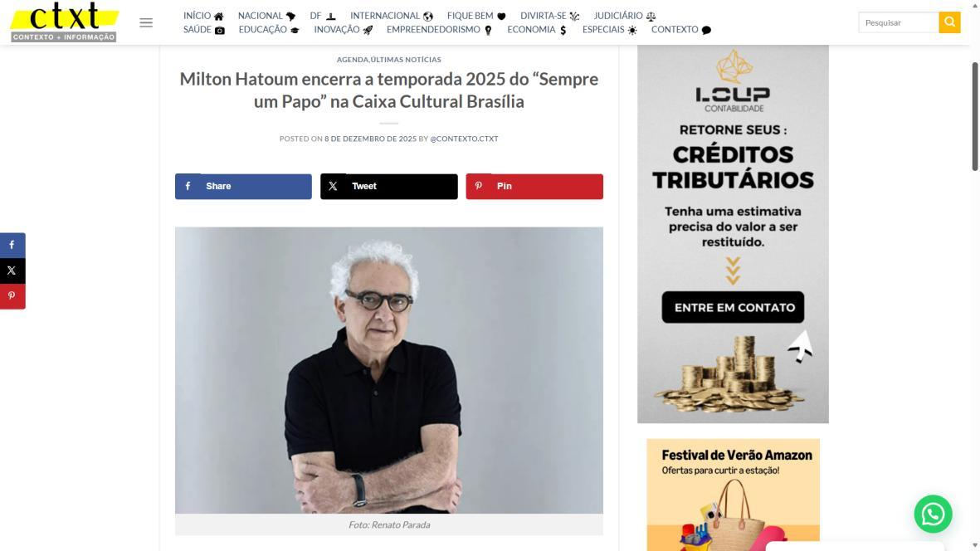Share via floating X sidebar icon
The height and width of the screenshot is (551, 980).
pos(12,271)
